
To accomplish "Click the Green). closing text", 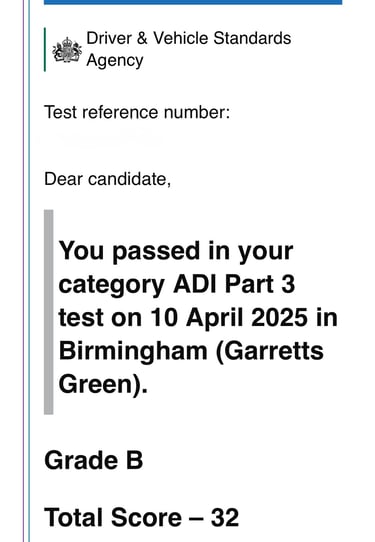I will 103,384.
